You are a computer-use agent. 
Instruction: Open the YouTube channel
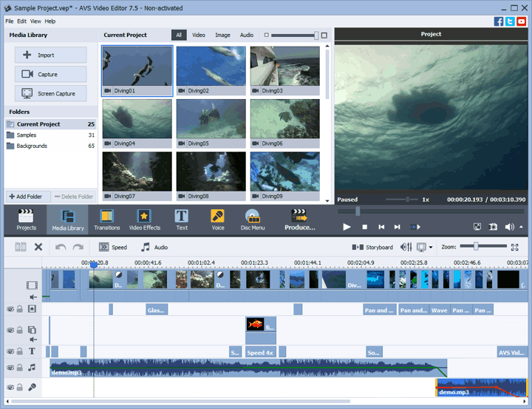(x=521, y=21)
